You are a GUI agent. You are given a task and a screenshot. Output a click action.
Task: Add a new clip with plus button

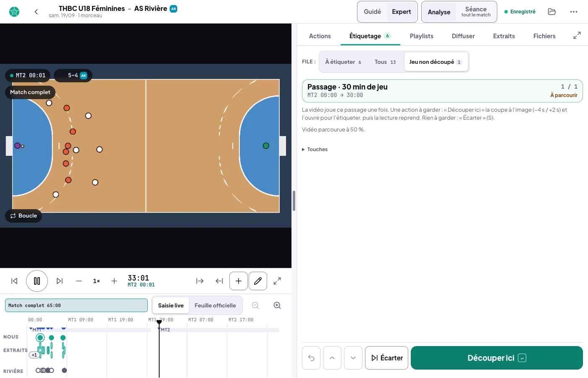(x=239, y=281)
